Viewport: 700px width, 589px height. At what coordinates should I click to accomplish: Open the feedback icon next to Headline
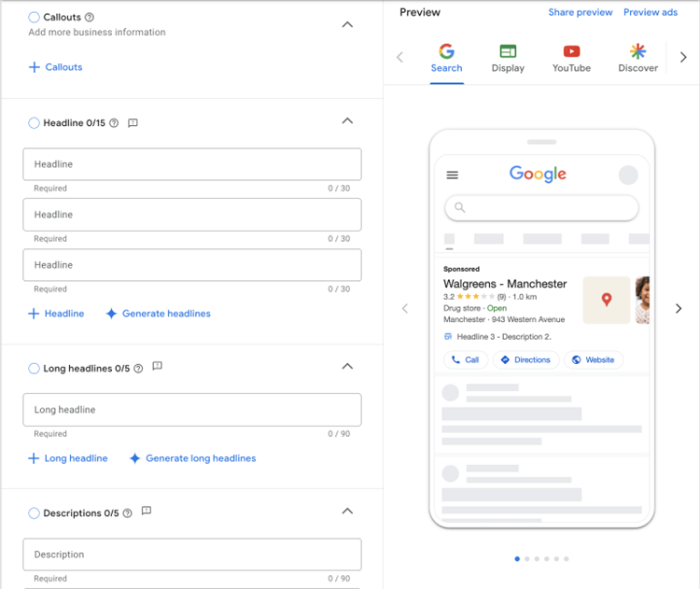tap(133, 123)
